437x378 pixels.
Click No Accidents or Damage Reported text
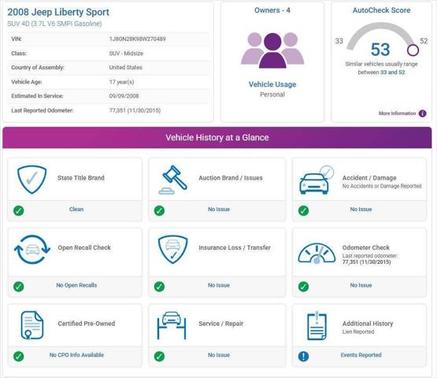click(x=382, y=186)
